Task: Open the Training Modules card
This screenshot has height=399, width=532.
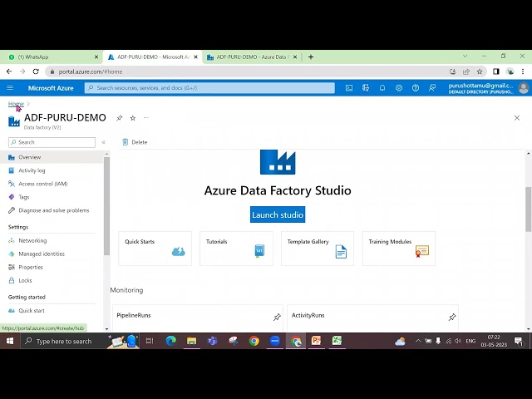Action: (x=399, y=249)
